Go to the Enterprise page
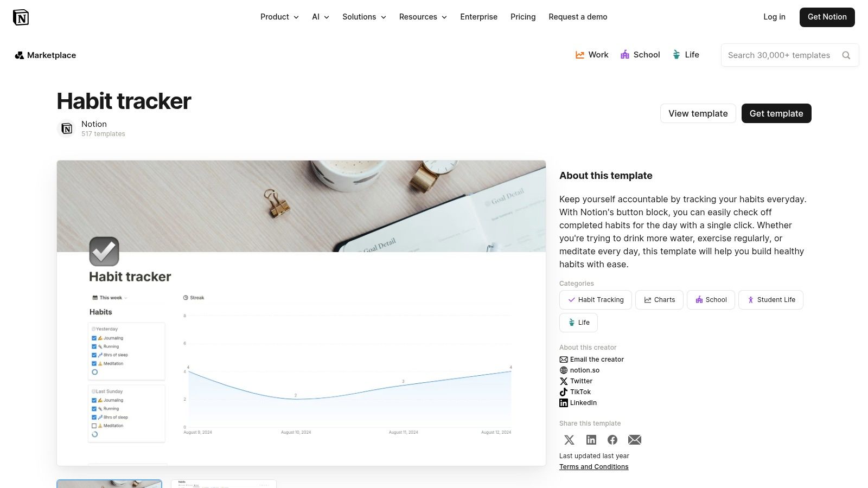The height and width of the screenshot is (488, 868). 479,17
